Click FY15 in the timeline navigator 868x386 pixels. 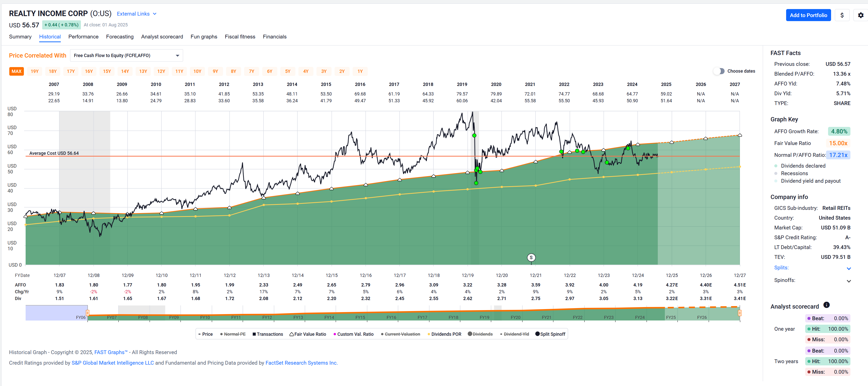[360, 318]
